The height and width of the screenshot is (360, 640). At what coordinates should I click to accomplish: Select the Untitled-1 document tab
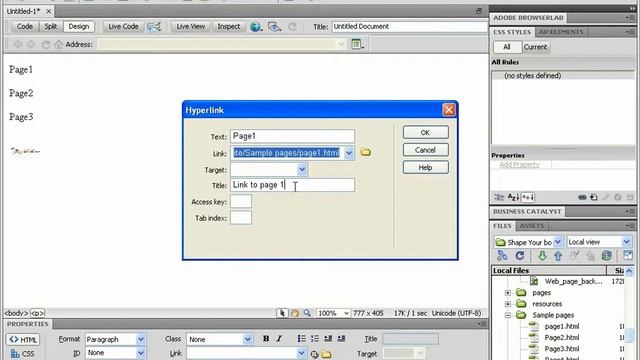click(24, 11)
